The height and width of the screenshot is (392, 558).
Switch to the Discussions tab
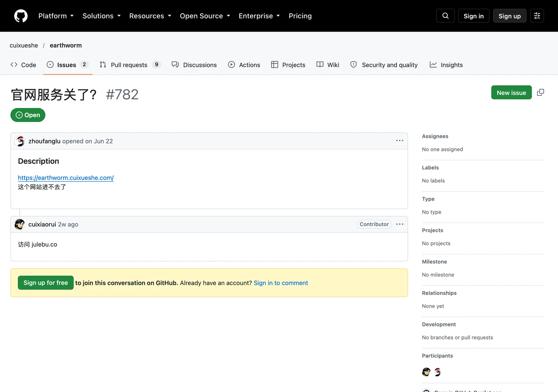(194, 65)
